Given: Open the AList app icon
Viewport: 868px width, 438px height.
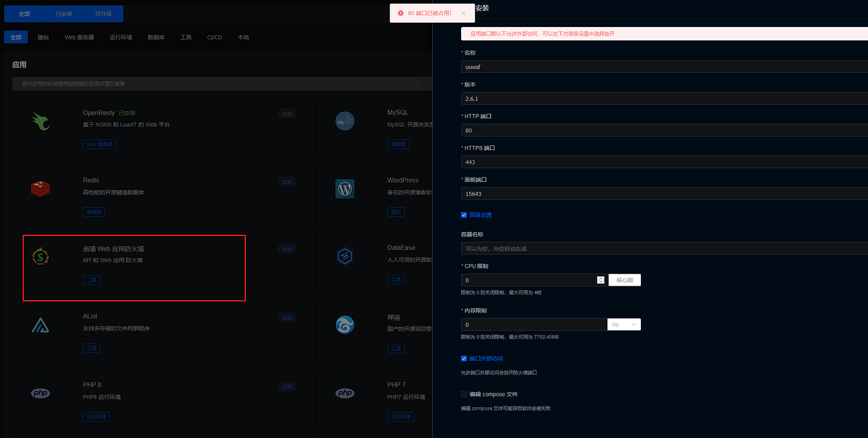Looking at the screenshot, I should pyautogui.click(x=40, y=324).
